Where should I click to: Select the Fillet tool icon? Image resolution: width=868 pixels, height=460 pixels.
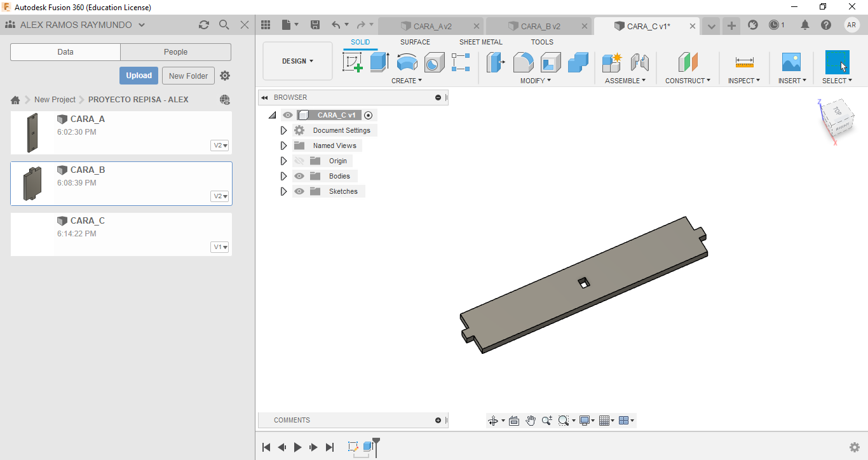(523, 62)
